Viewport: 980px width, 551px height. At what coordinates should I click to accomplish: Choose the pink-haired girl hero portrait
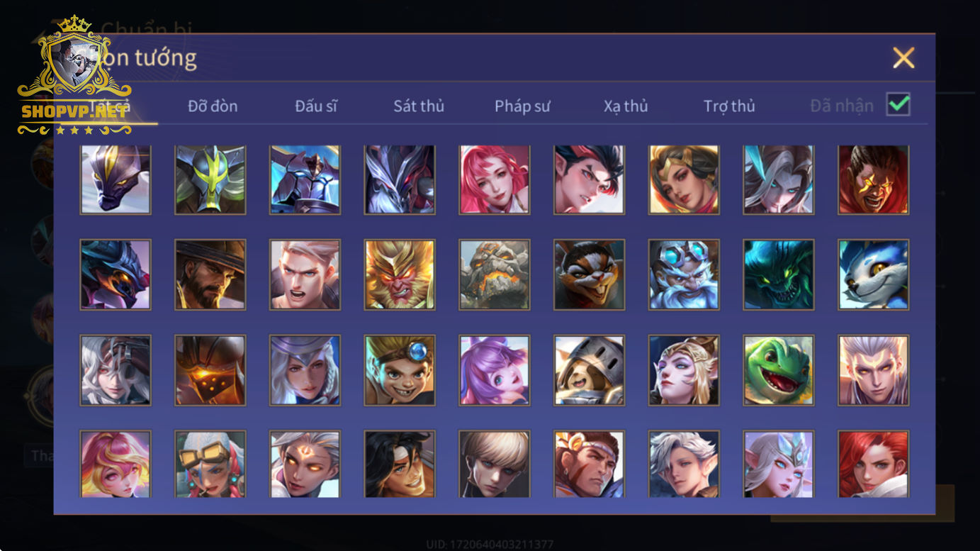pyautogui.click(x=495, y=179)
